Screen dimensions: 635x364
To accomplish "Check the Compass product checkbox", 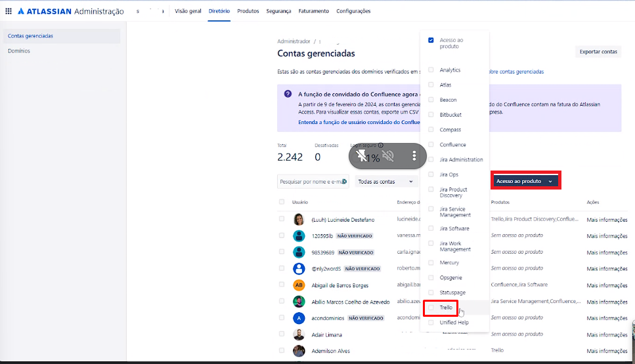I will (x=431, y=129).
